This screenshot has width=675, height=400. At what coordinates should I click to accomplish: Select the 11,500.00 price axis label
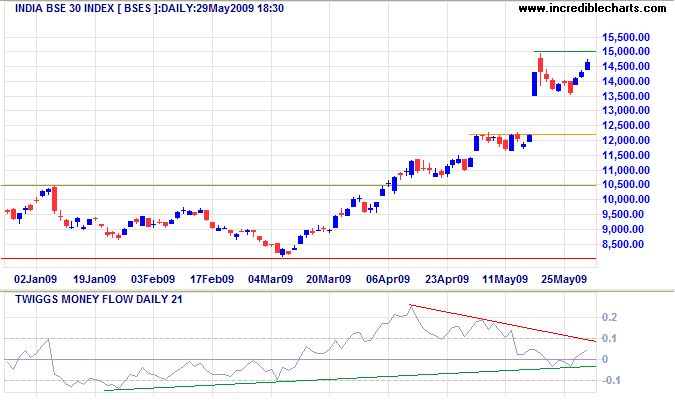pos(625,155)
